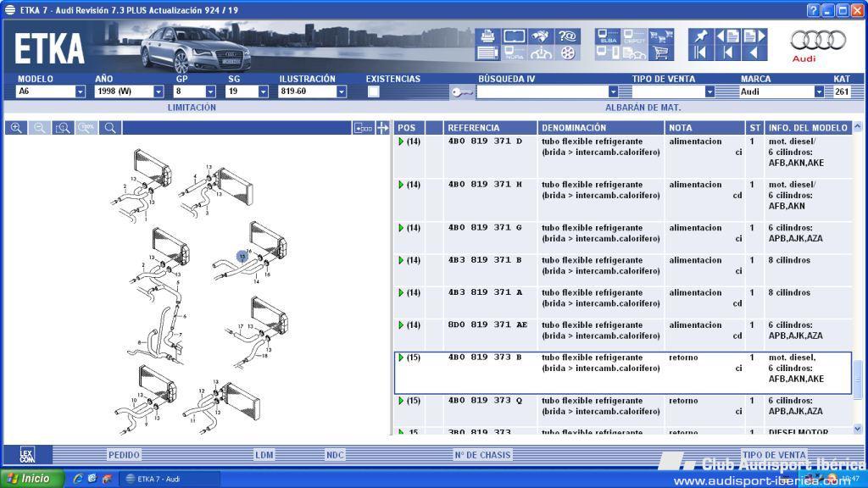Image resolution: width=868 pixels, height=488 pixels.
Task: Open the Tipo de Venta dropdown
Action: point(709,91)
